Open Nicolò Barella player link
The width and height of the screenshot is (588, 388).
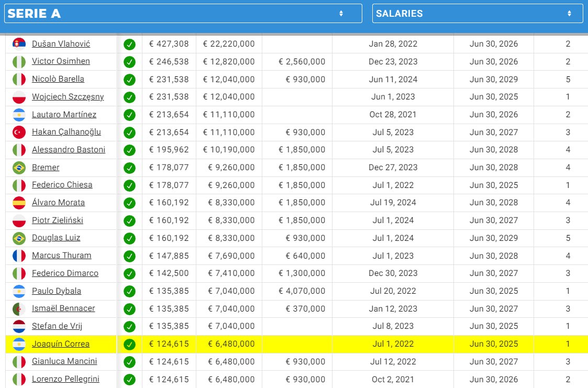pyautogui.click(x=58, y=79)
